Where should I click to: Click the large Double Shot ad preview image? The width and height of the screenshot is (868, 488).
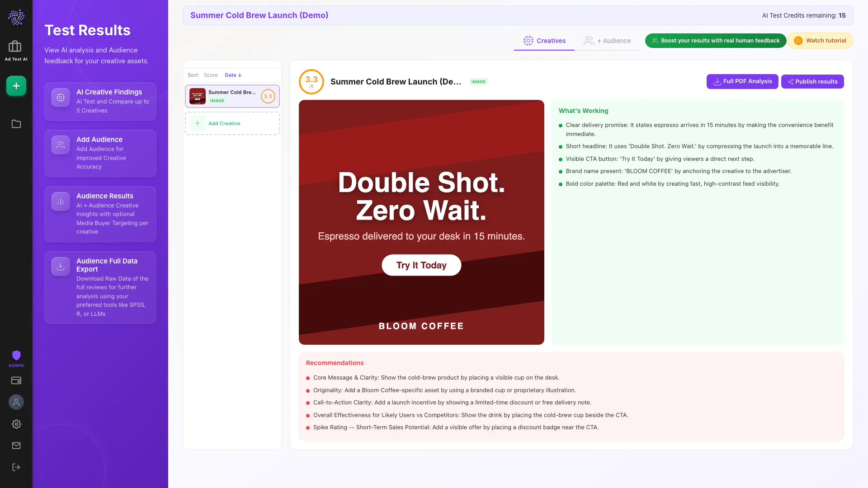click(x=421, y=222)
